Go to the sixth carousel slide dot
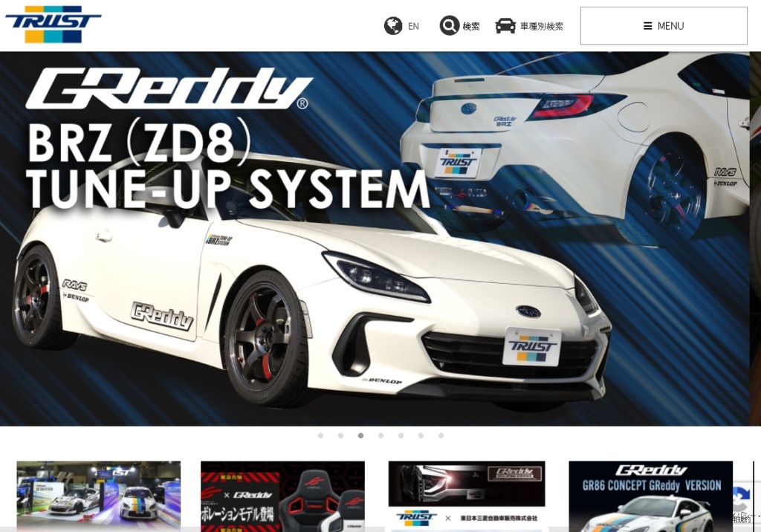 tap(421, 435)
